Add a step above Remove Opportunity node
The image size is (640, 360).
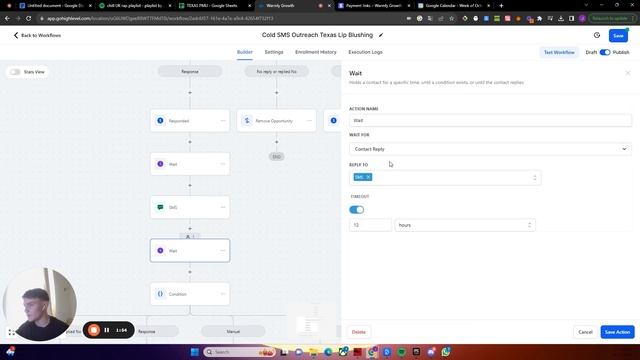[x=276, y=93]
